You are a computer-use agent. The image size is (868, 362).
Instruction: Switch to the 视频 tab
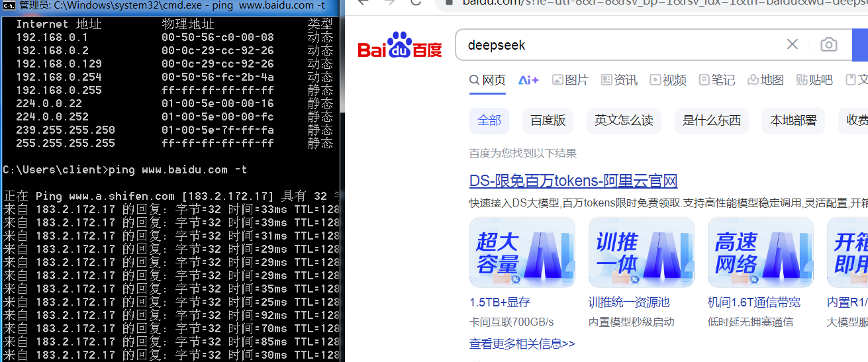[x=668, y=80]
